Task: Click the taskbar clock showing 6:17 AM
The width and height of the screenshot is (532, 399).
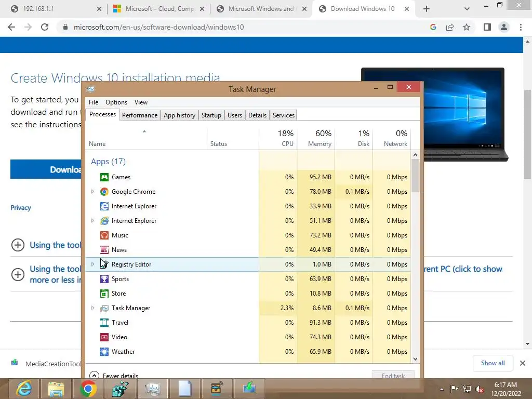Action: point(506,389)
